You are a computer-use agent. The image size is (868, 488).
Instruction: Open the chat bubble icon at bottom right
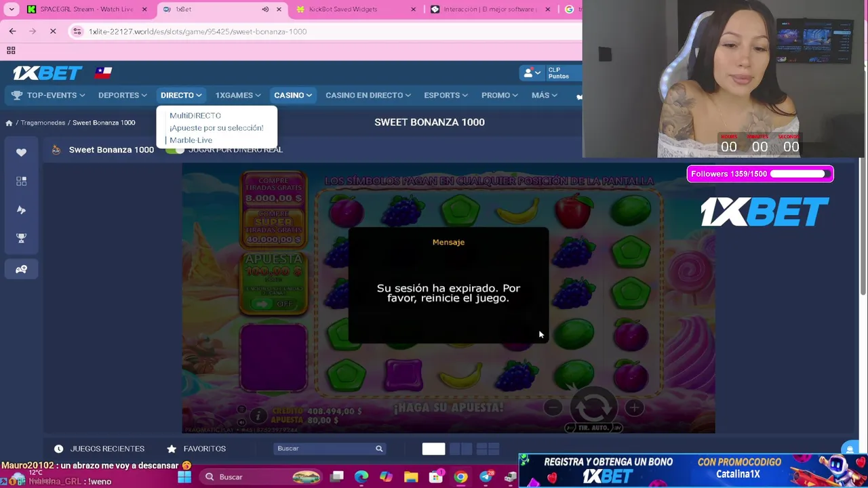point(850,449)
